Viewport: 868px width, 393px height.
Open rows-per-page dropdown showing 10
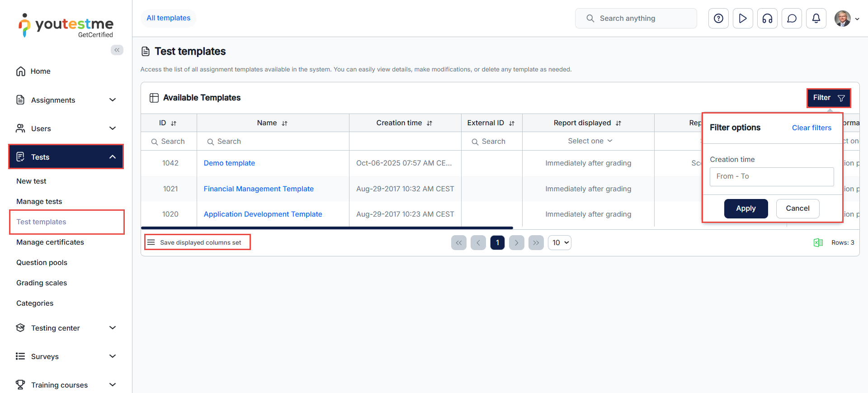coord(560,243)
